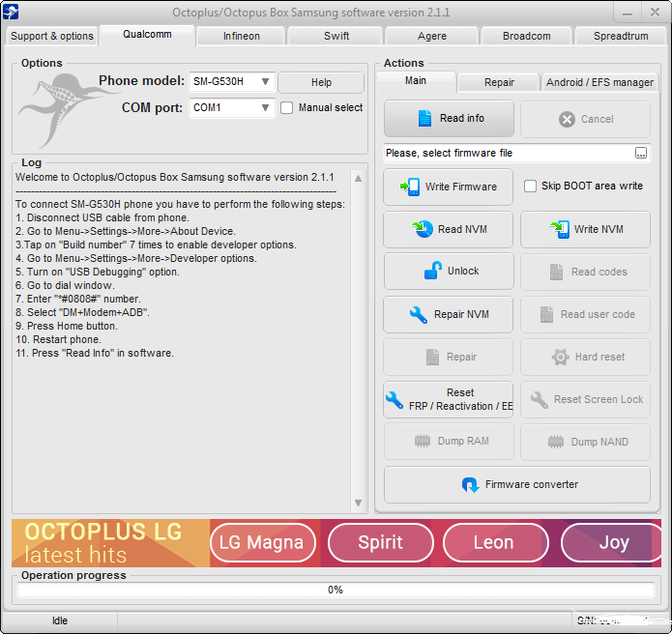Click the Unlock padlock icon

click(433, 271)
